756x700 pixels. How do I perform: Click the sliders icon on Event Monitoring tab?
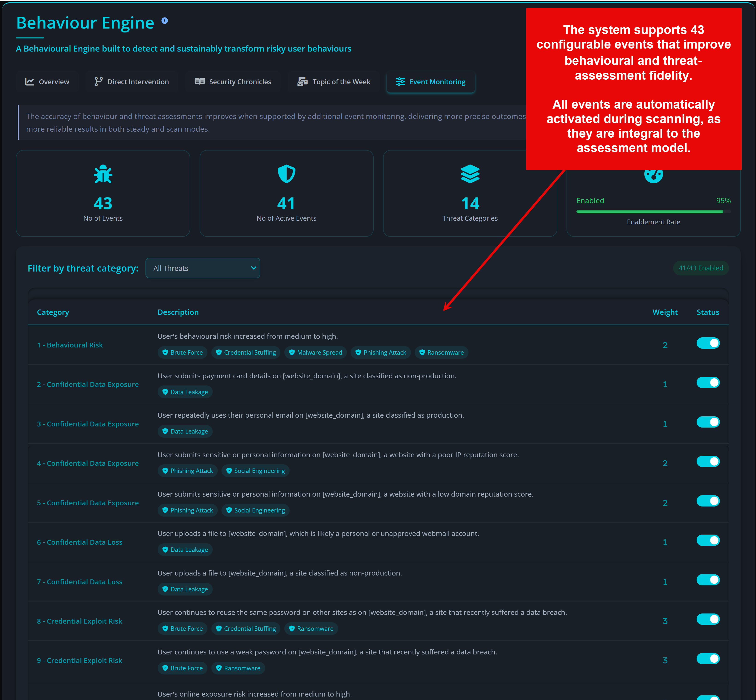[x=400, y=81]
